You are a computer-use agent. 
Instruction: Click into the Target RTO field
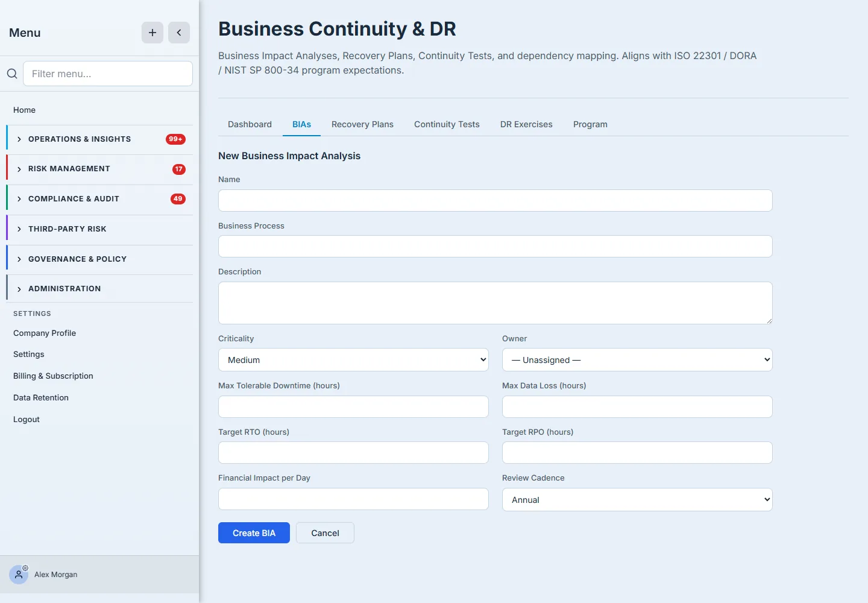point(353,453)
